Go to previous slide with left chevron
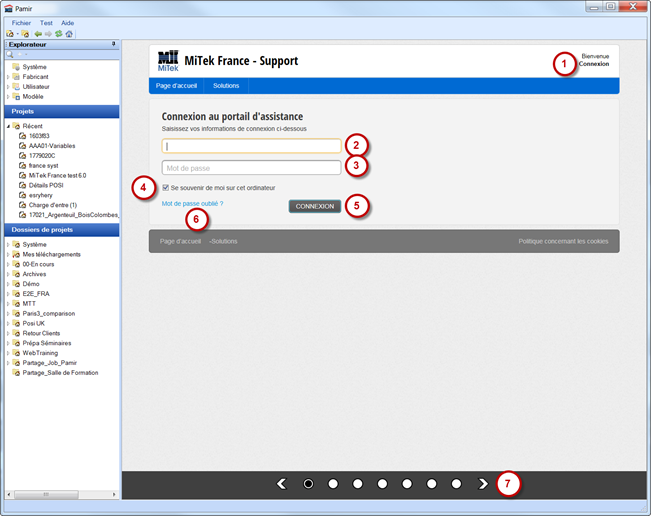 pyautogui.click(x=282, y=484)
